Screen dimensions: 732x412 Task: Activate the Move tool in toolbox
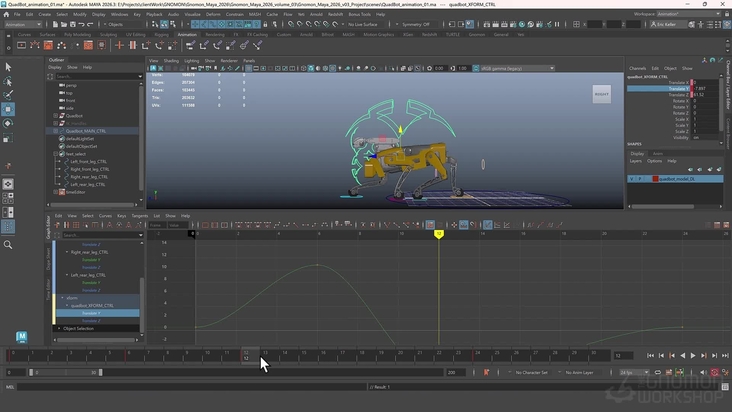click(x=8, y=109)
